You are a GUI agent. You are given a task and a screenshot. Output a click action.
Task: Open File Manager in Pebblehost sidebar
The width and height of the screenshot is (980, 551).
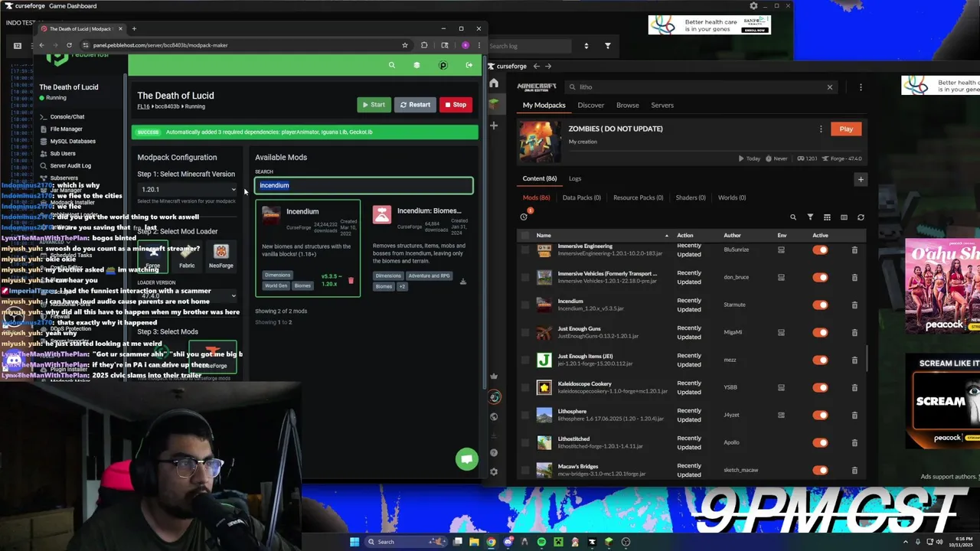coord(66,129)
